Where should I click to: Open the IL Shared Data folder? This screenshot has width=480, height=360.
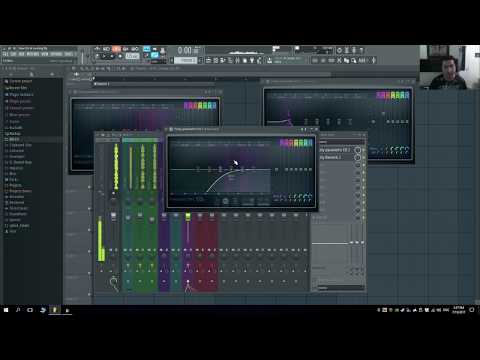(x=18, y=162)
